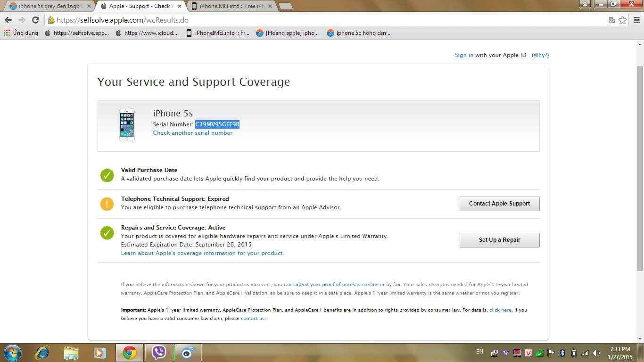Open a new tab
Screen dimensions: 644x362
(x=286, y=6)
